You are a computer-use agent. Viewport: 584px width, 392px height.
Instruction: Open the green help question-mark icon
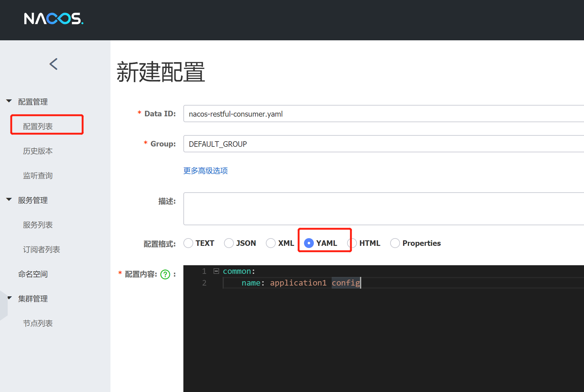165,274
